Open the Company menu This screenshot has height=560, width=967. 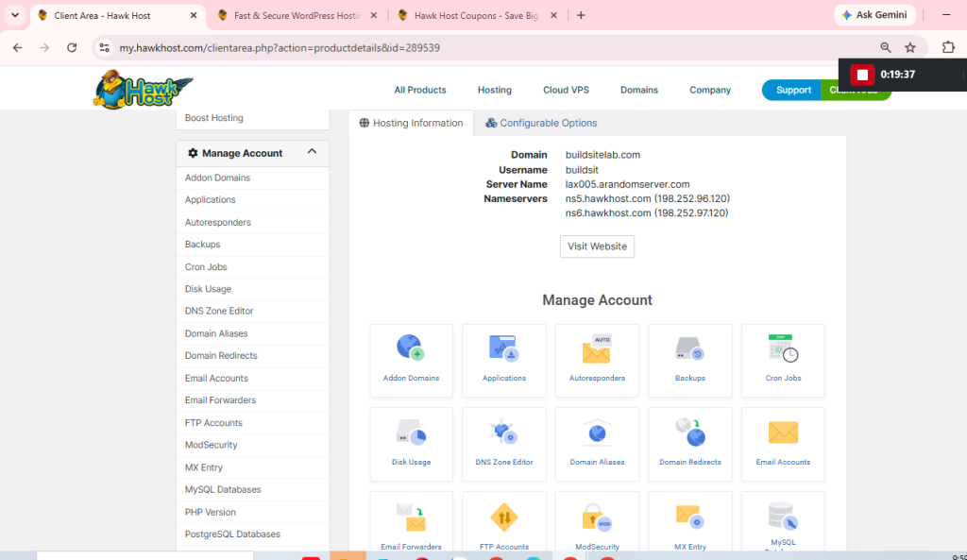tap(710, 90)
